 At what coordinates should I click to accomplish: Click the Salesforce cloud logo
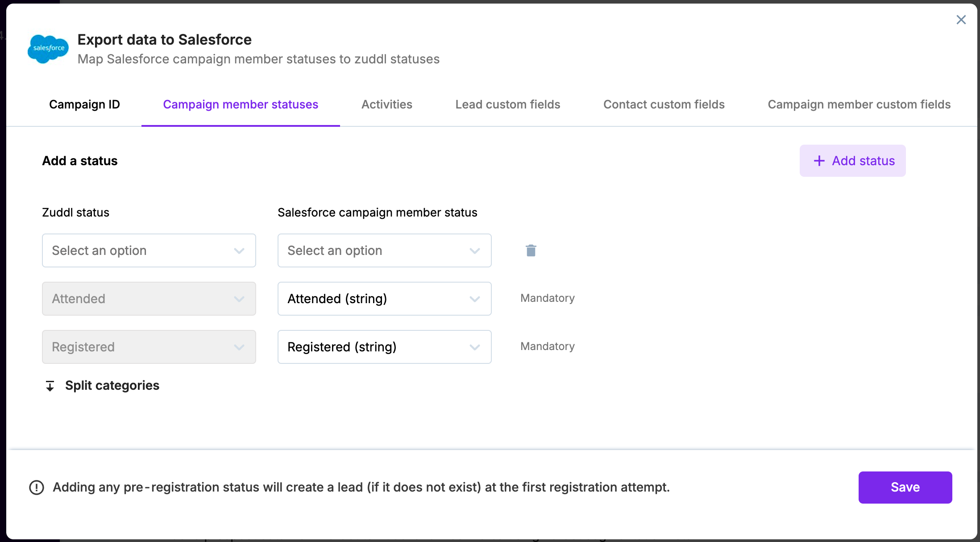(48, 48)
